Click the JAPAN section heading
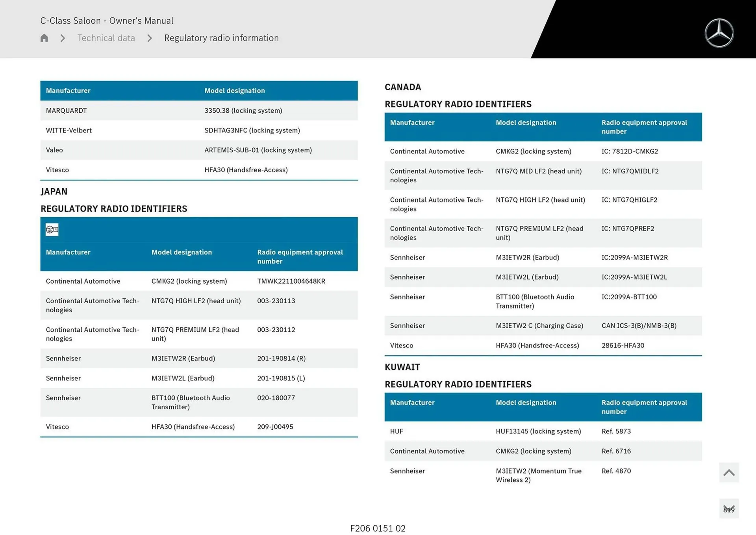 [54, 191]
